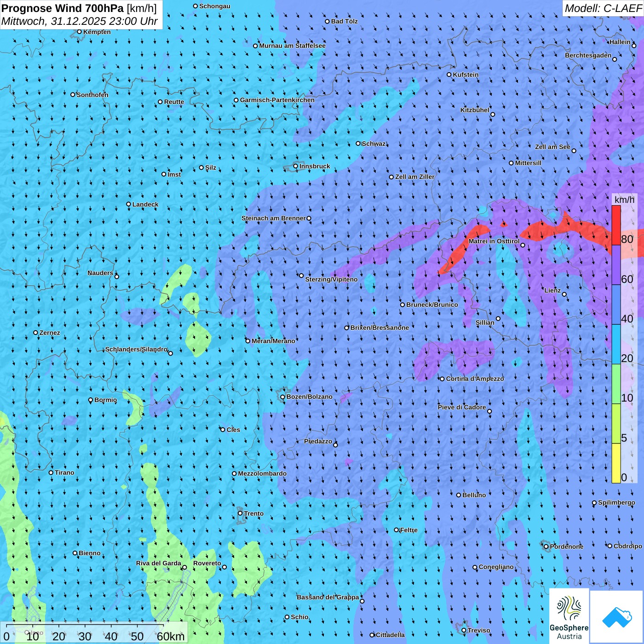Click the 'Sonthofen' label

coord(92,95)
